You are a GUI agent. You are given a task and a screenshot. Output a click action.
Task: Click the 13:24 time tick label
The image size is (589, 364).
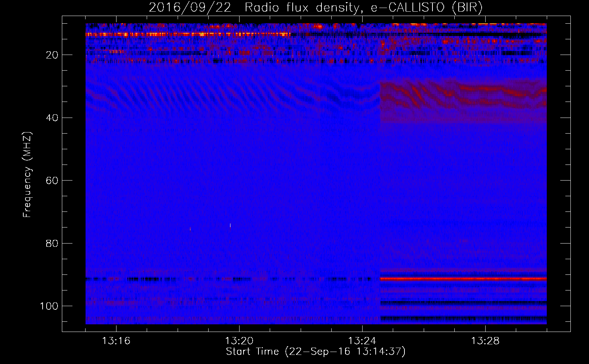tap(362, 341)
